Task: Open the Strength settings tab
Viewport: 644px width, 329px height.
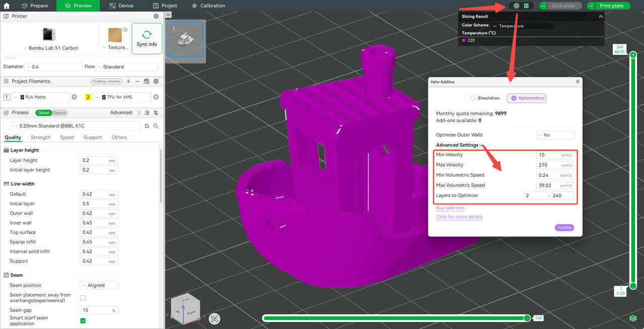Action: (x=41, y=137)
